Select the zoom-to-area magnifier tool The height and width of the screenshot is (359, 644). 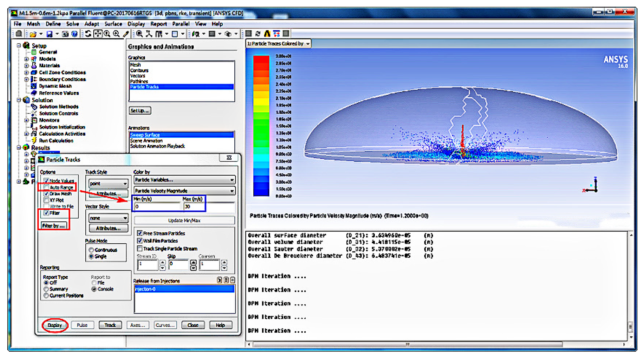(x=116, y=34)
